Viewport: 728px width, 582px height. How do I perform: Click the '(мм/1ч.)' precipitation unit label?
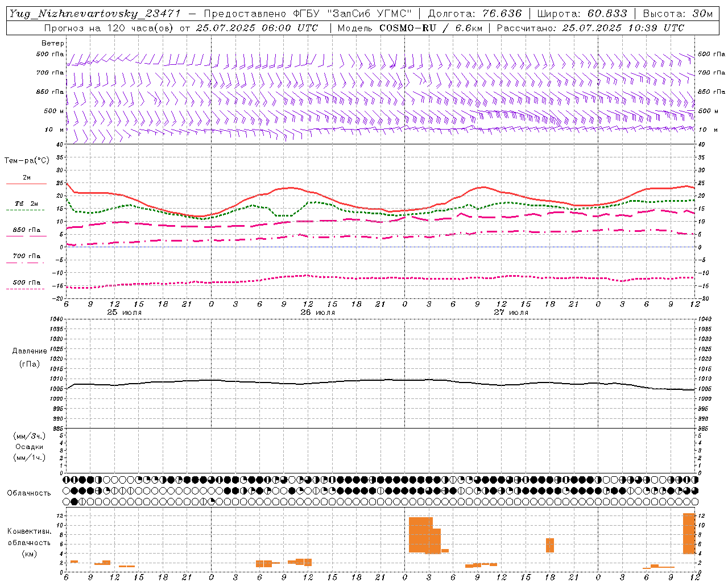tap(29, 458)
